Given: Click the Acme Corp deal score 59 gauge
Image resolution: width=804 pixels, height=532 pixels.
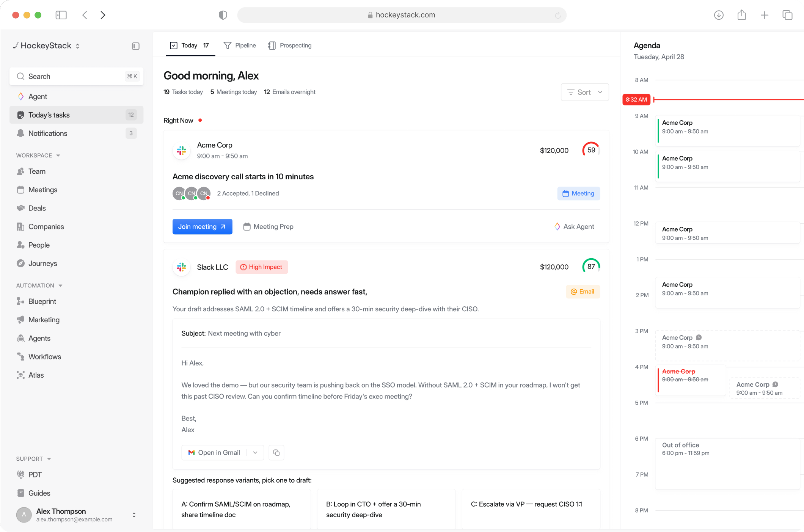Looking at the screenshot, I should [591, 150].
